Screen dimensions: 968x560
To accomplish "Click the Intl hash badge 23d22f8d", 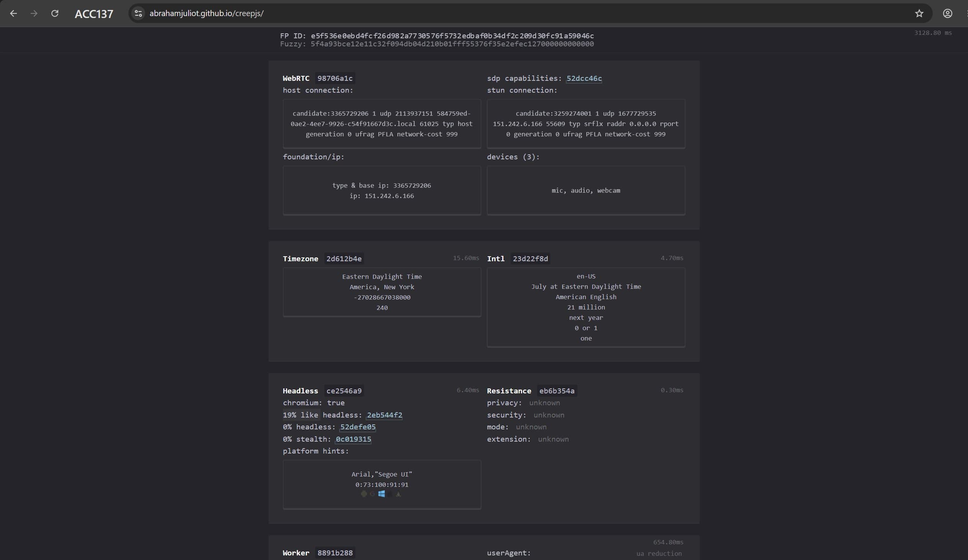I will (530, 259).
